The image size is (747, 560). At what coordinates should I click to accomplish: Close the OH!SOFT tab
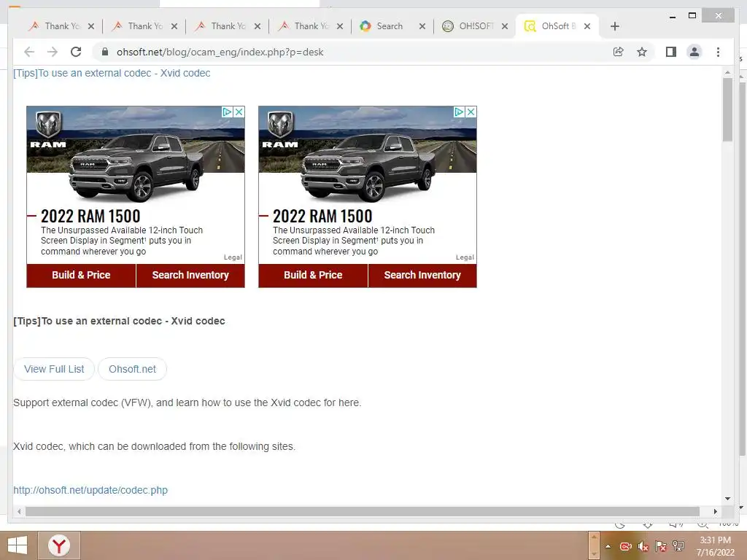pos(505,26)
